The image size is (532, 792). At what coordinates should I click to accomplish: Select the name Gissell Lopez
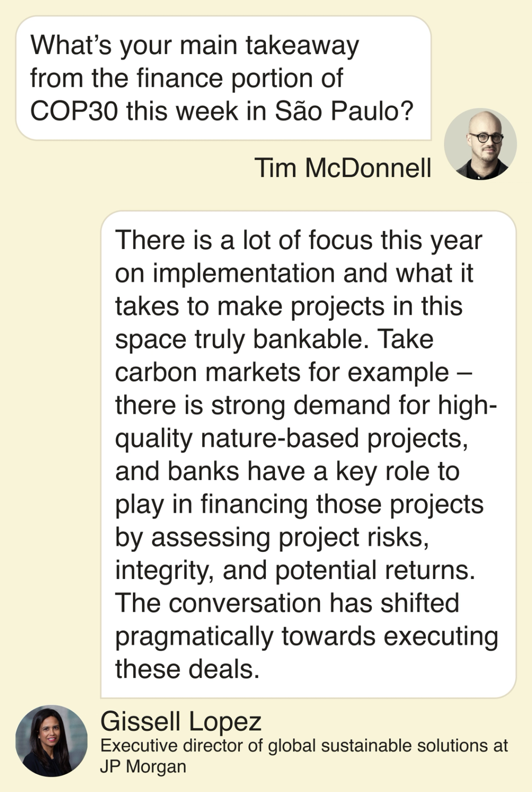[x=181, y=721]
